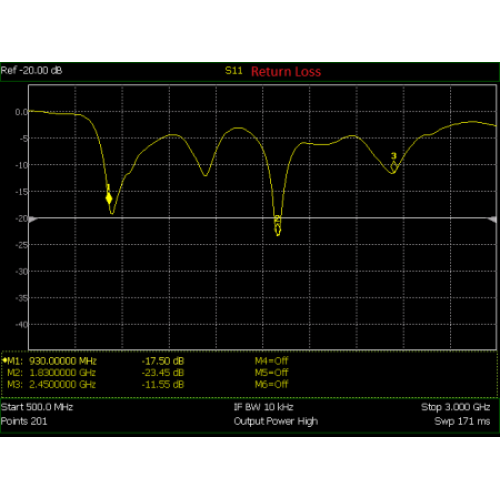The height and width of the screenshot is (500, 500).
Task: Select the M3 2.4500000 GHz readout
Action: 52,384
